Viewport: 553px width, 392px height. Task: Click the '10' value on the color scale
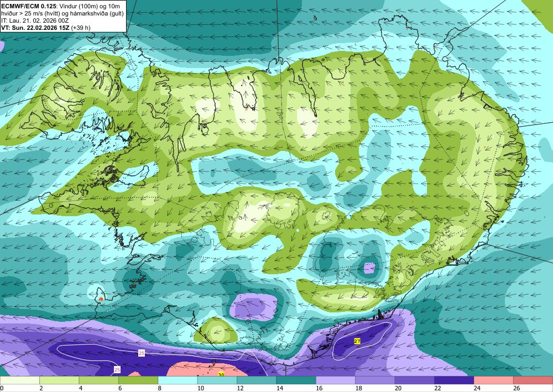tap(201, 388)
